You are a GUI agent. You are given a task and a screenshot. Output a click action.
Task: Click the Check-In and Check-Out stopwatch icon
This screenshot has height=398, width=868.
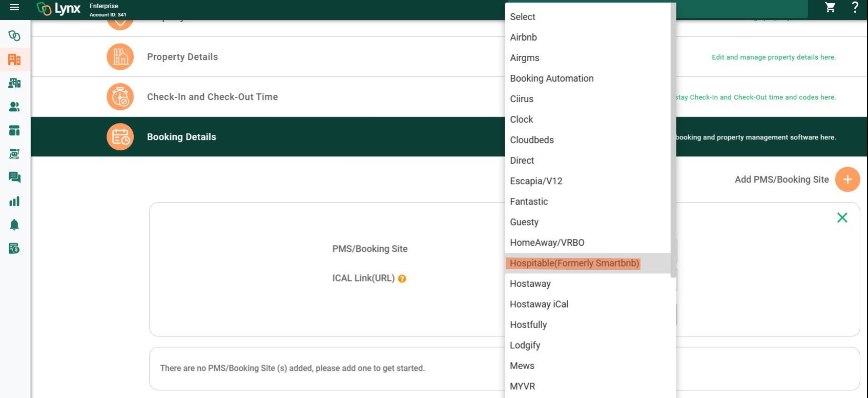(120, 96)
